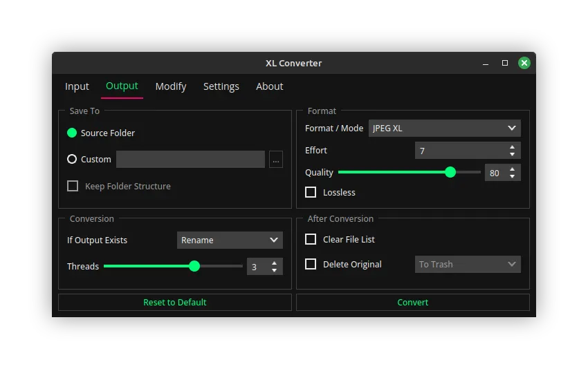Close the XL Converter window
Image resolution: width=588 pixels, height=369 pixels.
pyautogui.click(x=524, y=63)
